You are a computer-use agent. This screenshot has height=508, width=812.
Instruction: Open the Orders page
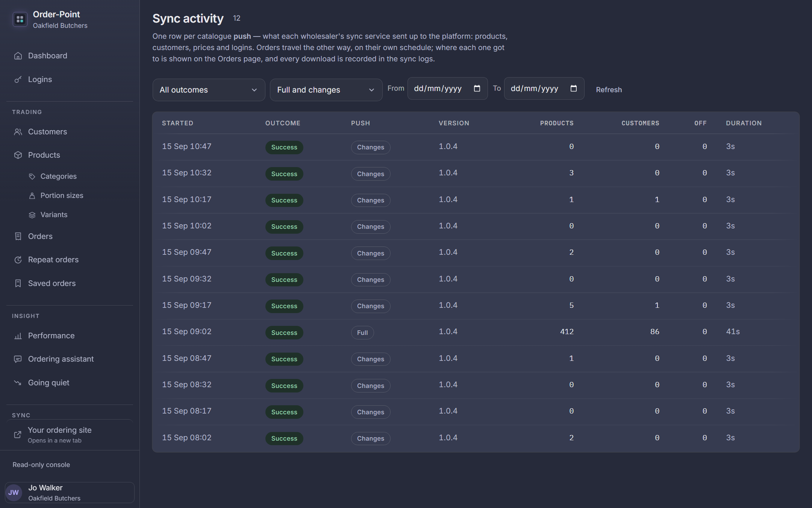point(70,236)
